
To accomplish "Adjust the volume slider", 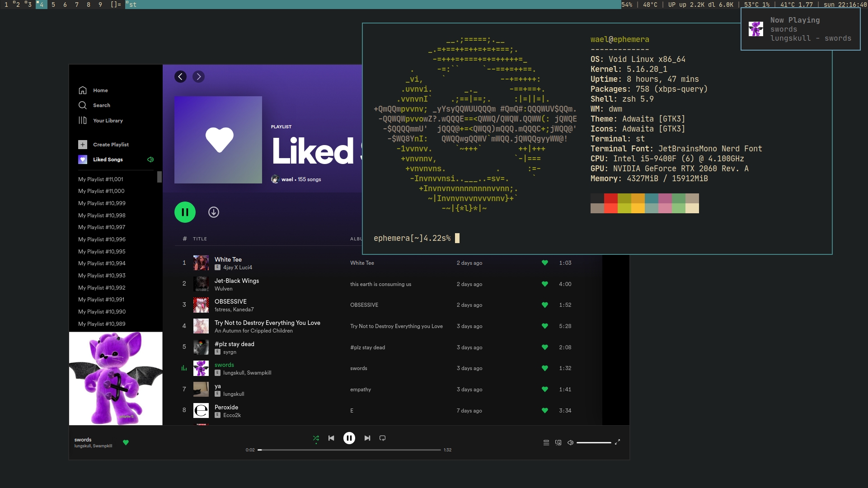I will (594, 443).
